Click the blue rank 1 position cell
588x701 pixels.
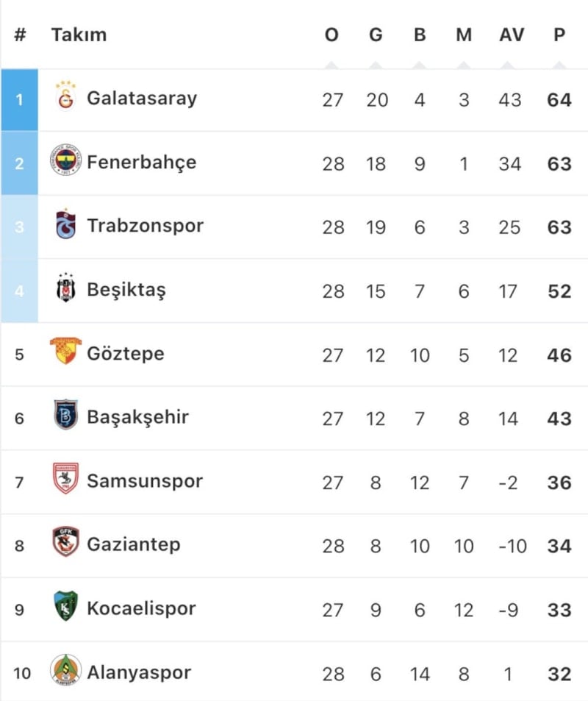point(20,99)
